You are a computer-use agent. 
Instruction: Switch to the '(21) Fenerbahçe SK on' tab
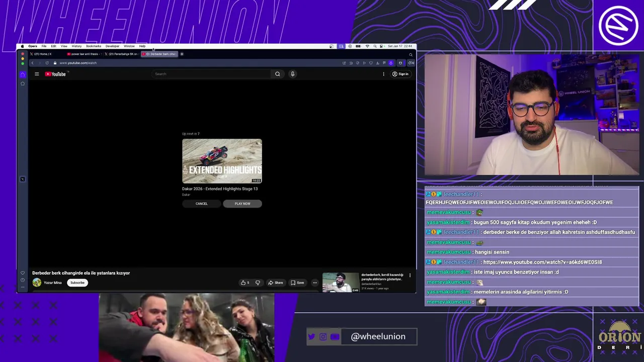[121, 54]
